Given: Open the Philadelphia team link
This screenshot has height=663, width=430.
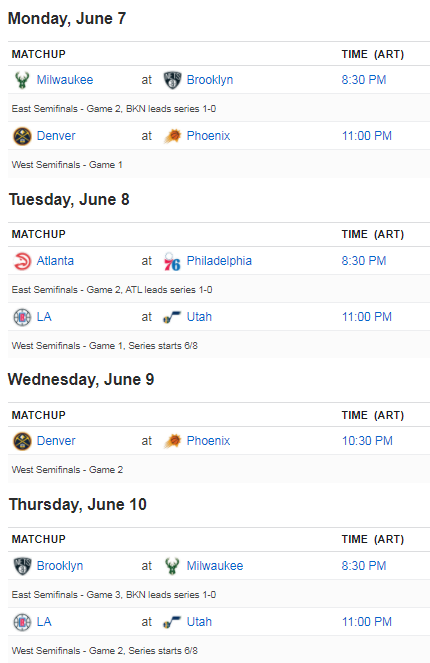Looking at the screenshot, I should (219, 261).
